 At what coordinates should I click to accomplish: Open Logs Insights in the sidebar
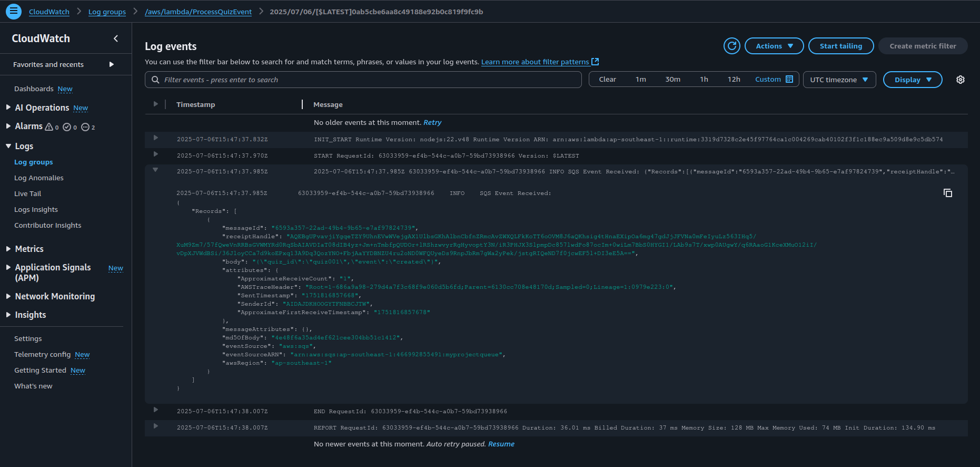36,209
